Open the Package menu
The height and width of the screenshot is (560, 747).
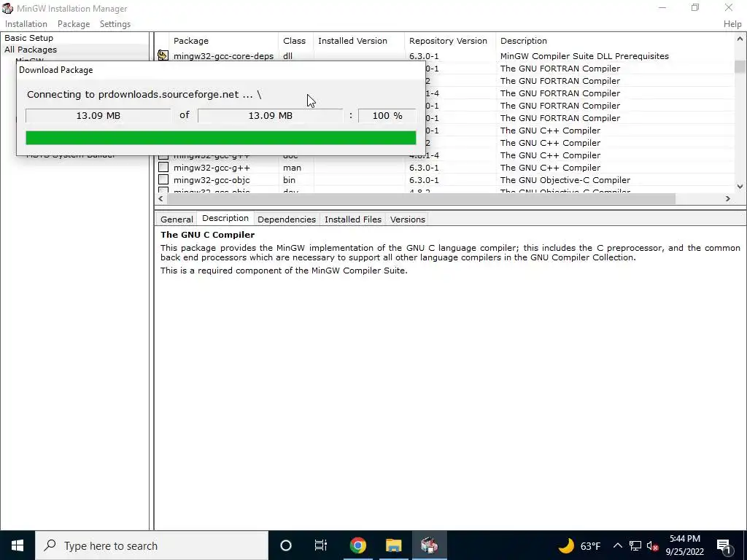tap(74, 24)
